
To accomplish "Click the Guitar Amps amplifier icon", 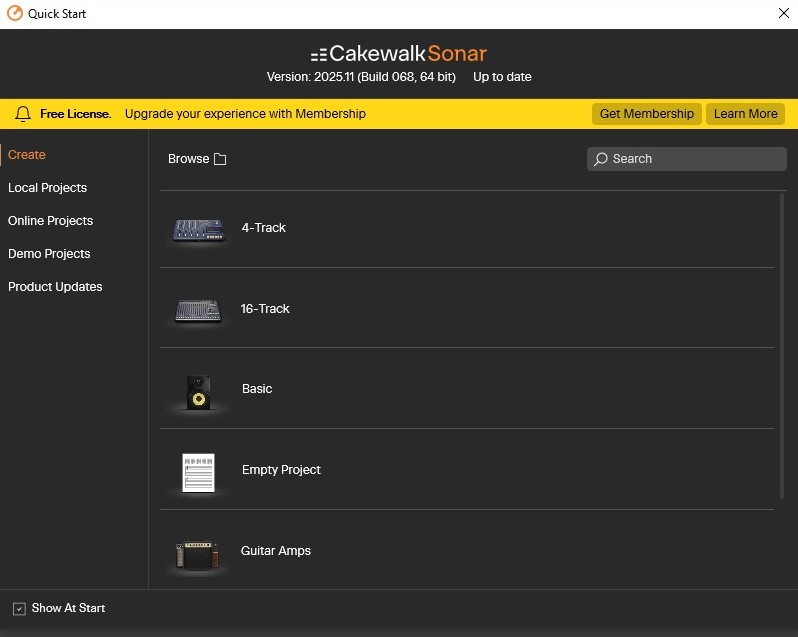I will [x=198, y=554].
